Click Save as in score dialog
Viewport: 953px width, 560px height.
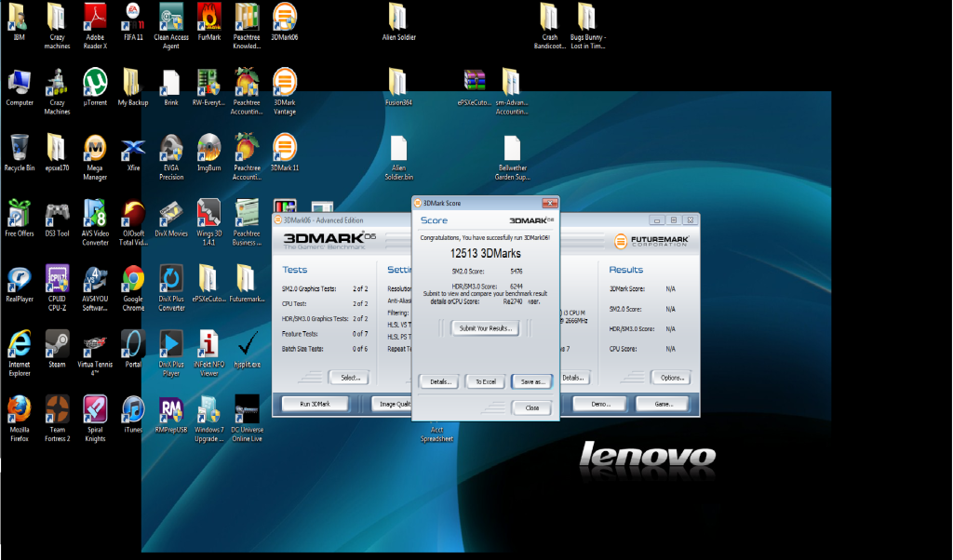(532, 382)
